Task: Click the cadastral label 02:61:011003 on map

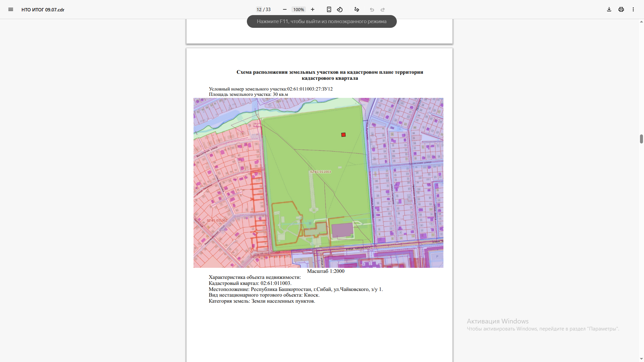Action: (320, 172)
